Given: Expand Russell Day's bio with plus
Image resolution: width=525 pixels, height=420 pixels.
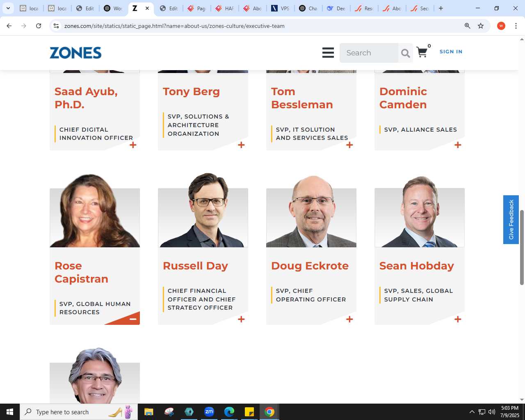Looking at the screenshot, I should pyautogui.click(x=241, y=319).
